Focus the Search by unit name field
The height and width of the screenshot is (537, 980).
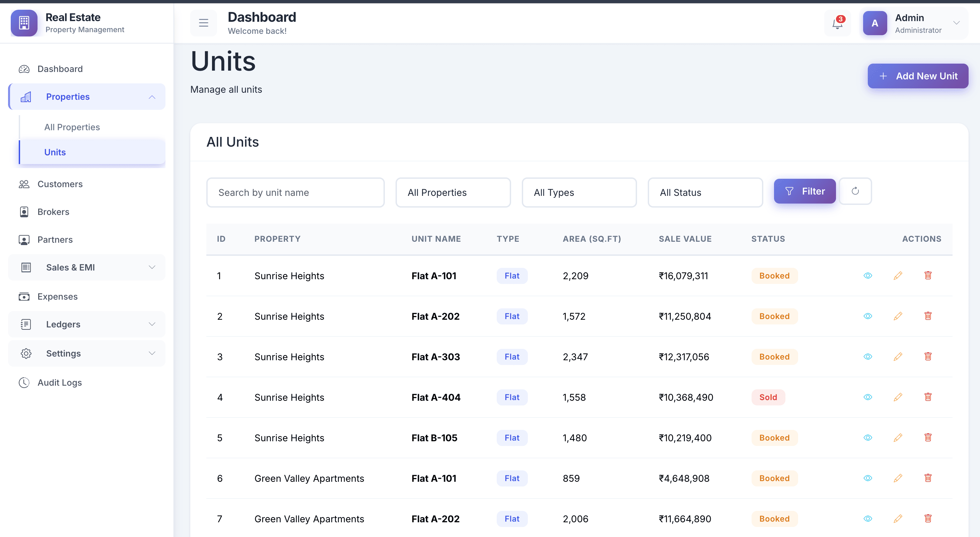click(x=295, y=193)
